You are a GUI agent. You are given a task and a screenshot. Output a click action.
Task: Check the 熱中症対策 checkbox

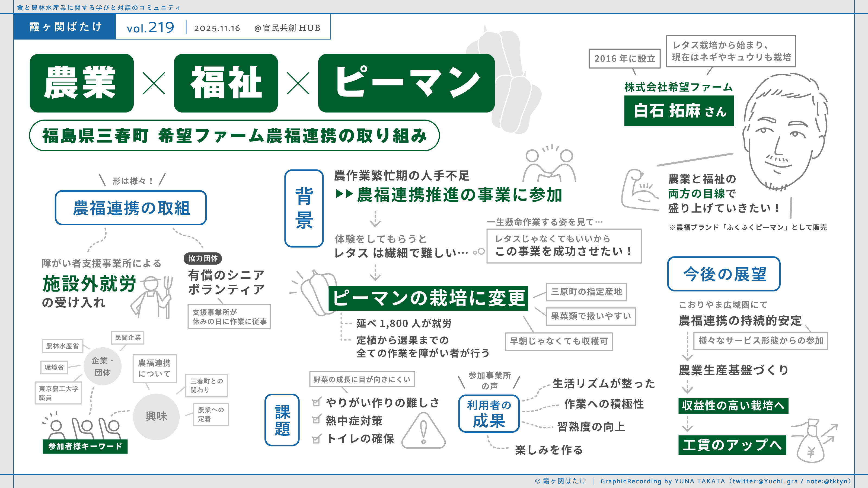pos(316,420)
